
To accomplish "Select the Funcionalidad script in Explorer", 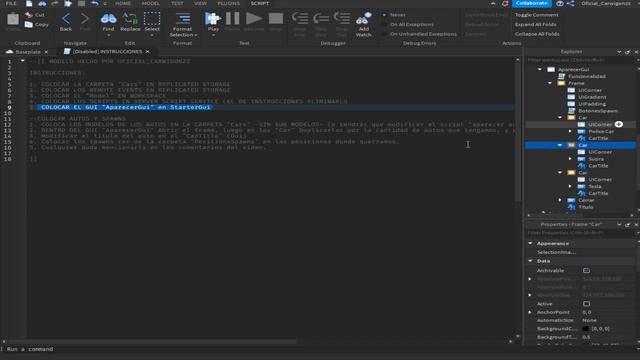I will pyautogui.click(x=587, y=76).
